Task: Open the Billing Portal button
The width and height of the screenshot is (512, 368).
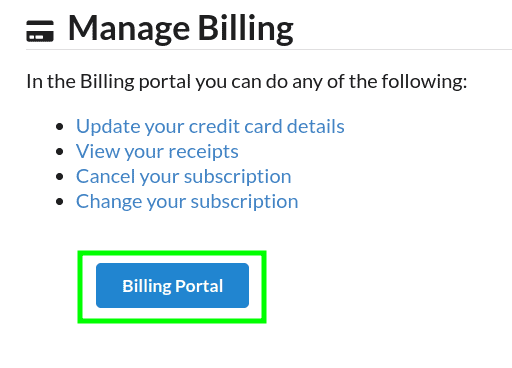Action: point(172,285)
